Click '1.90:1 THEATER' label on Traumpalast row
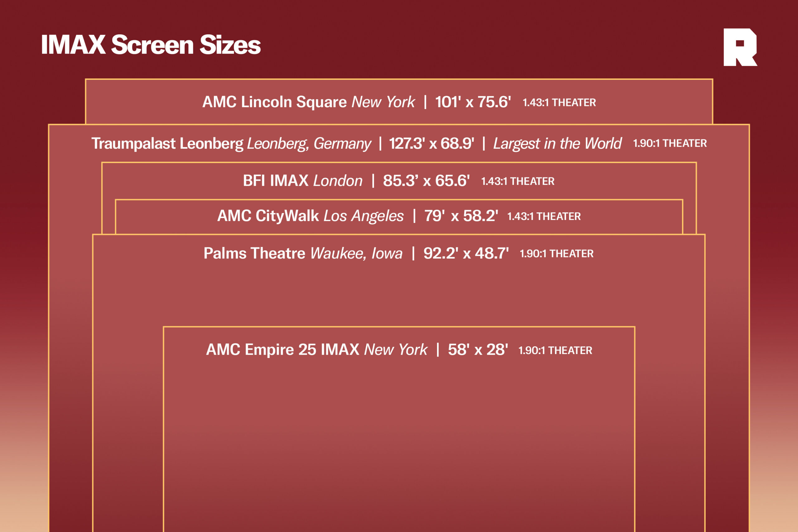The height and width of the screenshot is (532, 798). click(x=670, y=143)
